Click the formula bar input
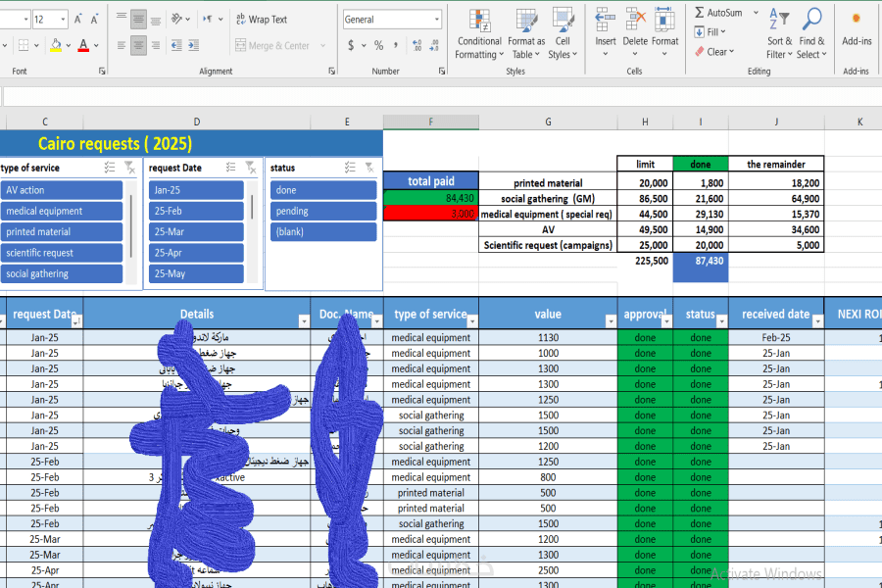The width and height of the screenshot is (882, 588). tap(442, 97)
